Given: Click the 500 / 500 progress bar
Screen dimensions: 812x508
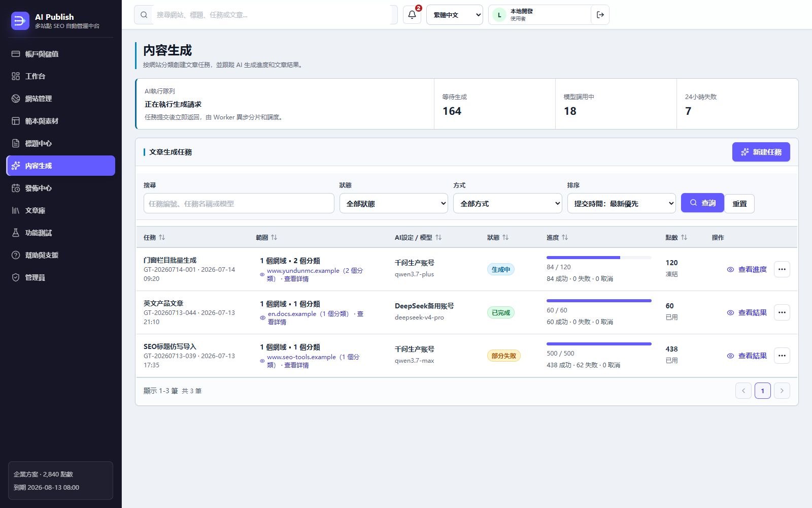Looking at the screenshot, I should click(x=599, y=344).
